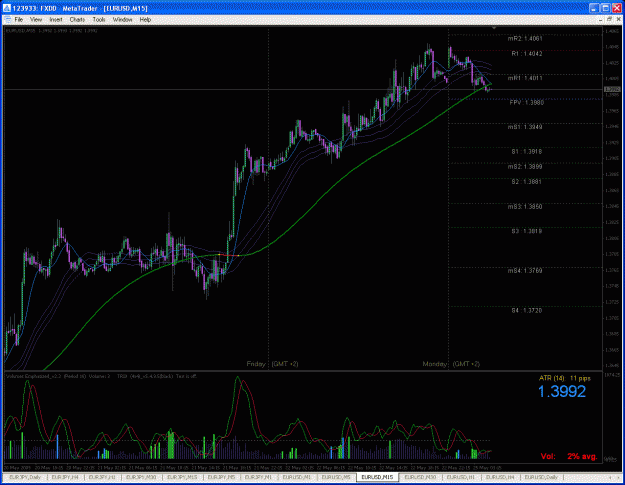Click the chart shift triangle marker at top
The image size is (625, 485).
point(494,28)
